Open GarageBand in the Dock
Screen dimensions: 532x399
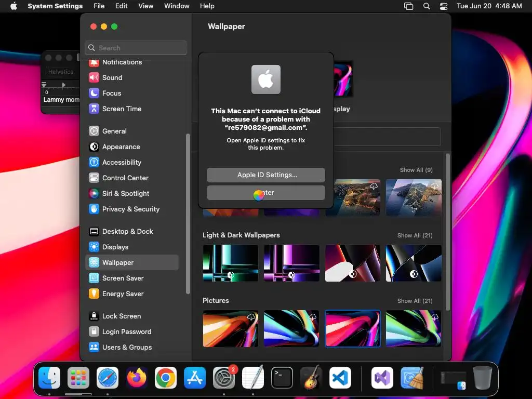click(x=311, y=378)
